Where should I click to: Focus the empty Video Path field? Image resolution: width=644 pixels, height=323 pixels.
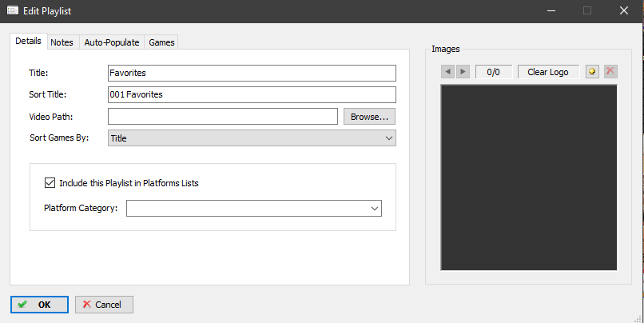(x=223, y=116)
